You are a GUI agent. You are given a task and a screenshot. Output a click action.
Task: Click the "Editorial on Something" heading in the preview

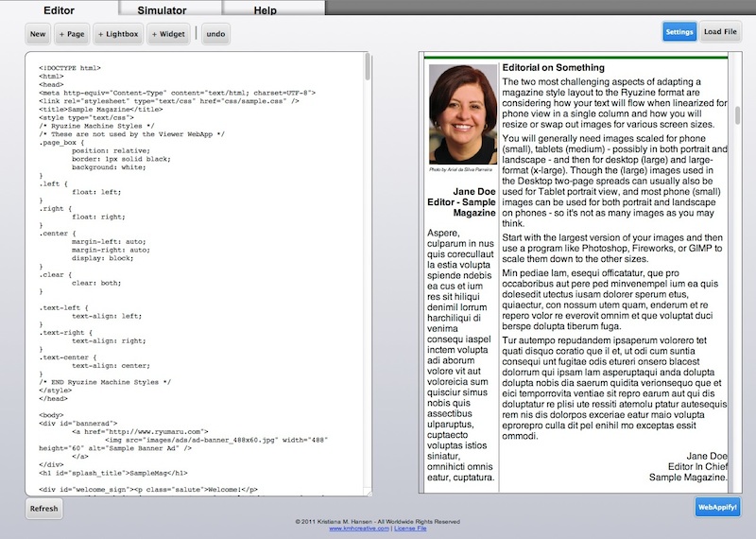tap(553, 68)
